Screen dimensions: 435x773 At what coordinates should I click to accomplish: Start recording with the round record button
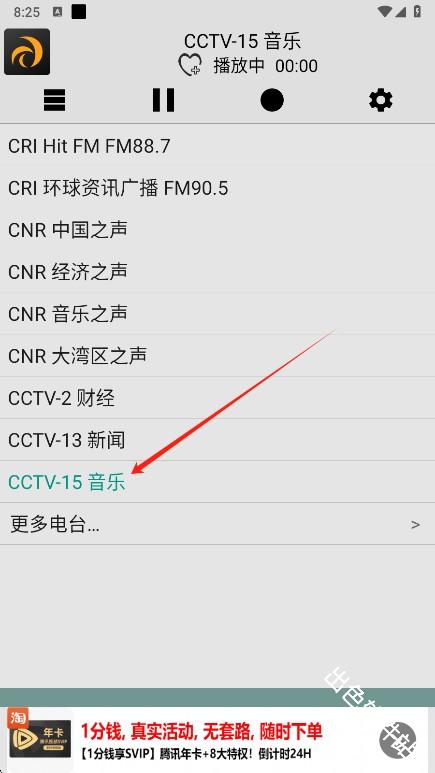[x=272, y=101]
